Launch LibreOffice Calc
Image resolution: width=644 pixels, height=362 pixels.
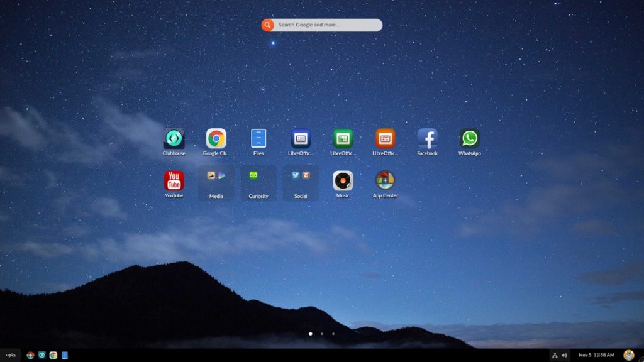click(x=342, y=138)
